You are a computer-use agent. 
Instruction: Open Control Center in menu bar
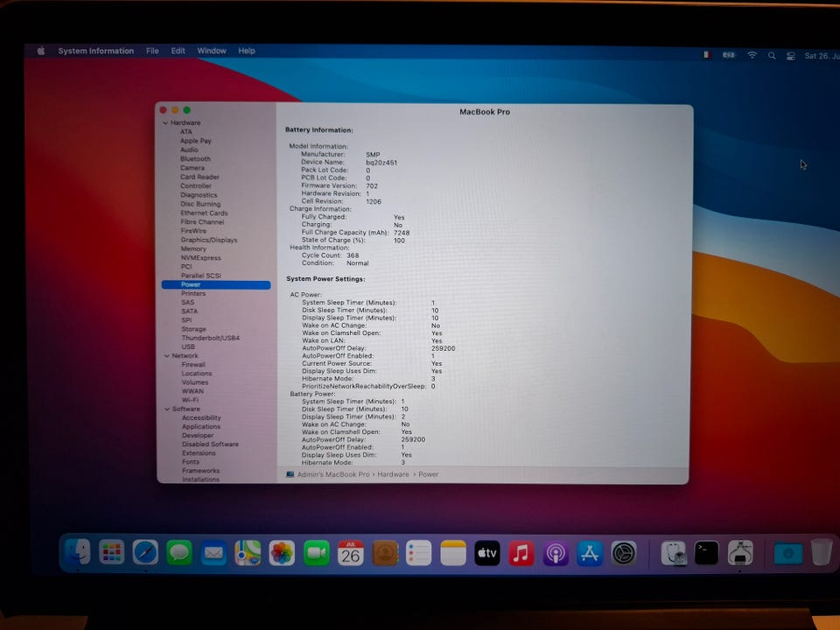click(791, 56)
